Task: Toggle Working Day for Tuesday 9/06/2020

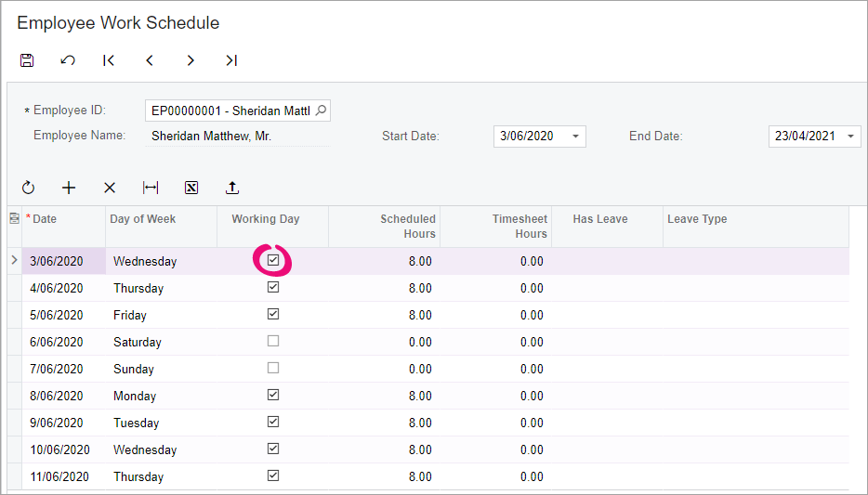Action: pos(273,422)
